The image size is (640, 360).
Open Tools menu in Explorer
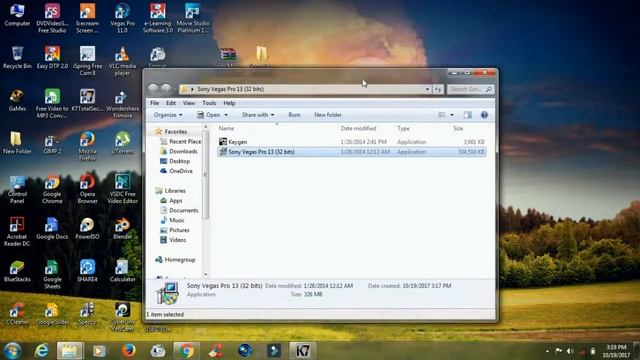click(x=209, y=103)
